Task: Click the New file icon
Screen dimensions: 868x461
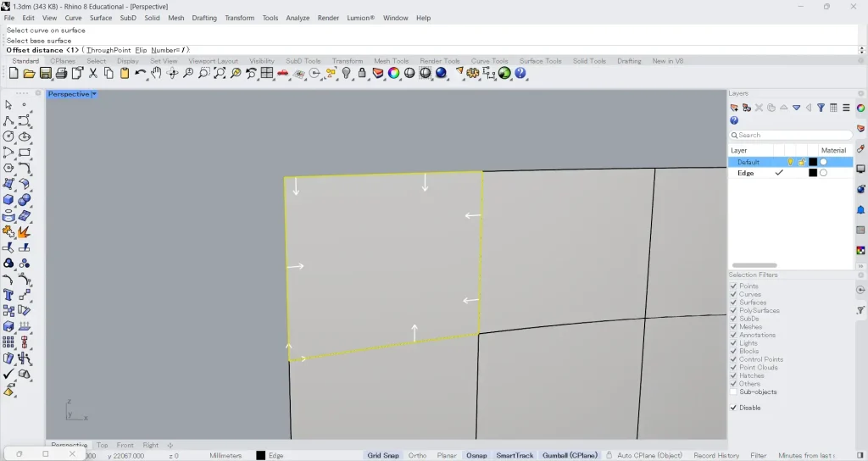Action: click(14, 73)
